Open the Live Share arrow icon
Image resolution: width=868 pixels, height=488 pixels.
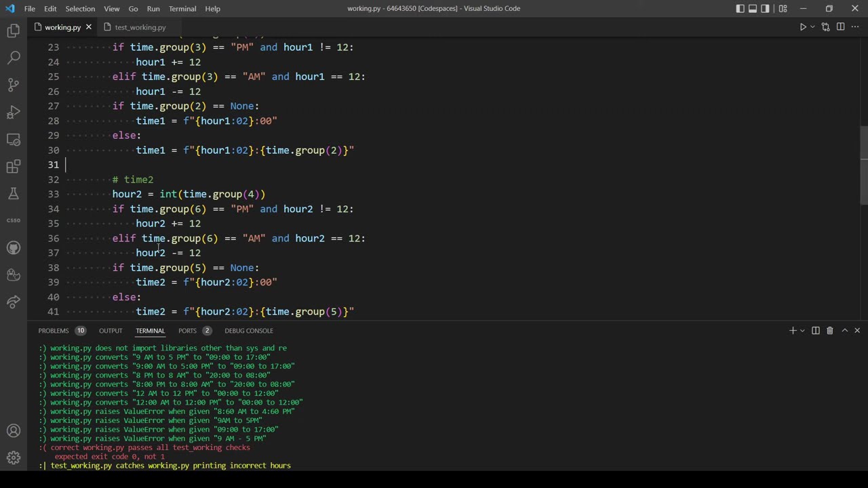tap(14, 302)
